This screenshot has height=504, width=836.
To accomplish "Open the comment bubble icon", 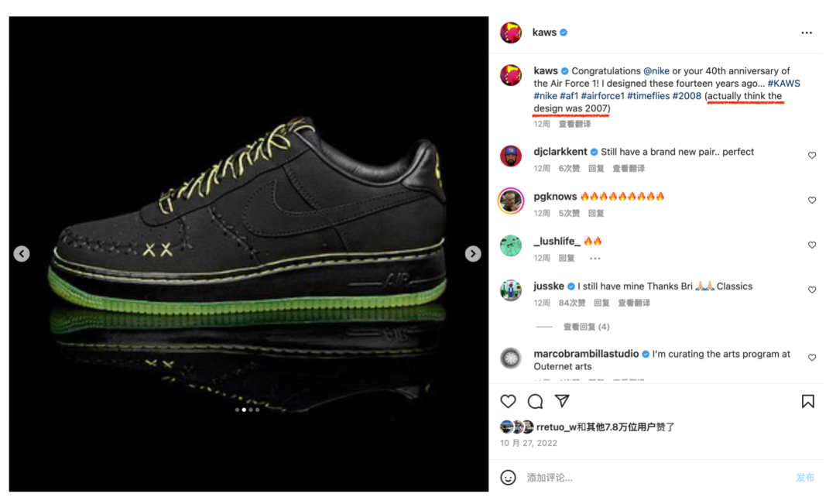I will coord(536,401).
